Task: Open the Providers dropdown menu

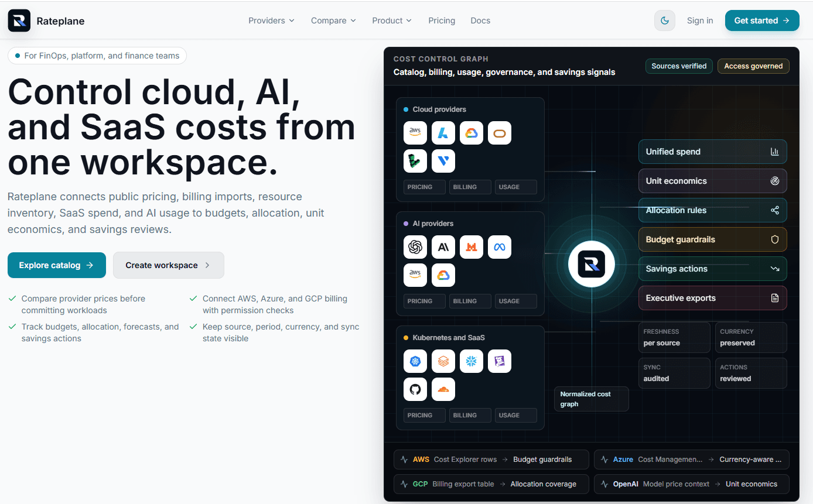Action: pyautogui.click(x=271, y=20)
